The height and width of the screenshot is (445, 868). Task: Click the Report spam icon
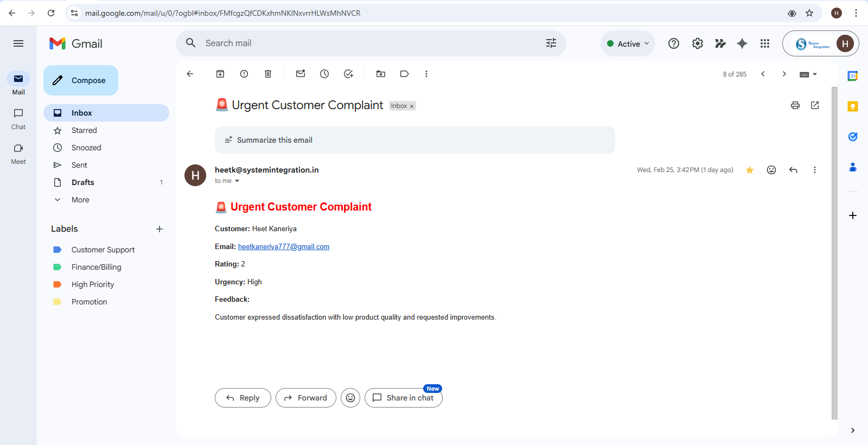244,74
